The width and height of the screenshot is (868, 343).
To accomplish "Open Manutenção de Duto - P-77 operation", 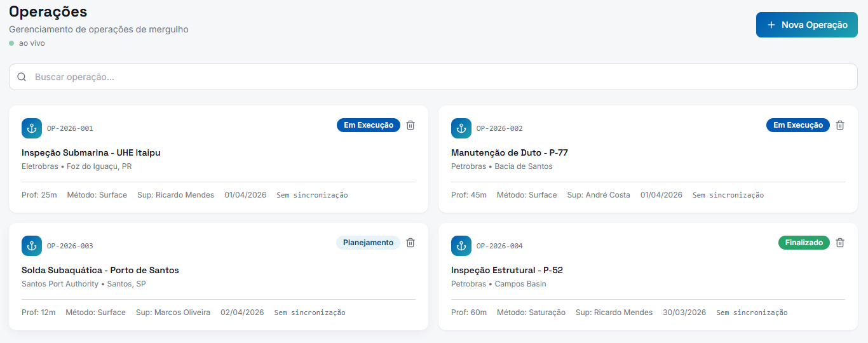I will click(x=510, y=153).
